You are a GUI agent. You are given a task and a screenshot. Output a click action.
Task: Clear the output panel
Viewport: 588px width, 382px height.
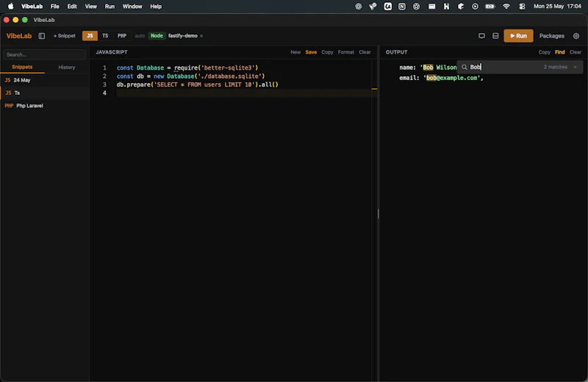[x=576, y=52]
